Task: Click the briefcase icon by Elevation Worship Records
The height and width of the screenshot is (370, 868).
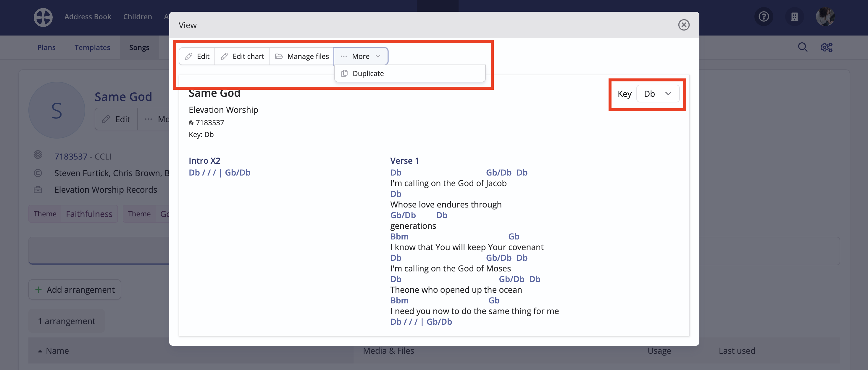Action: point(38,190)
